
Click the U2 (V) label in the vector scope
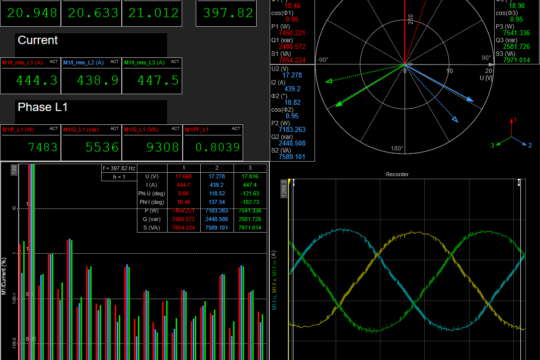280,69
